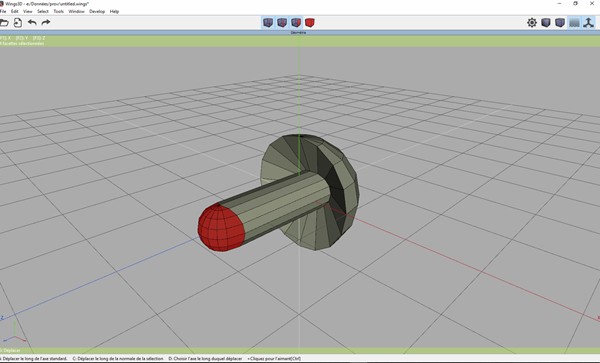Toggle flat shading cube icon

click(546, 23)
